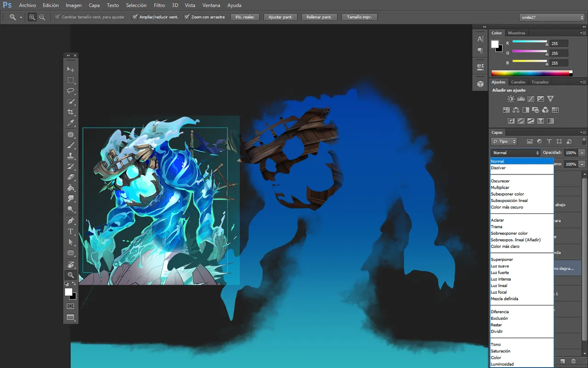Click the Tamaño impr. button

[360, 17]
